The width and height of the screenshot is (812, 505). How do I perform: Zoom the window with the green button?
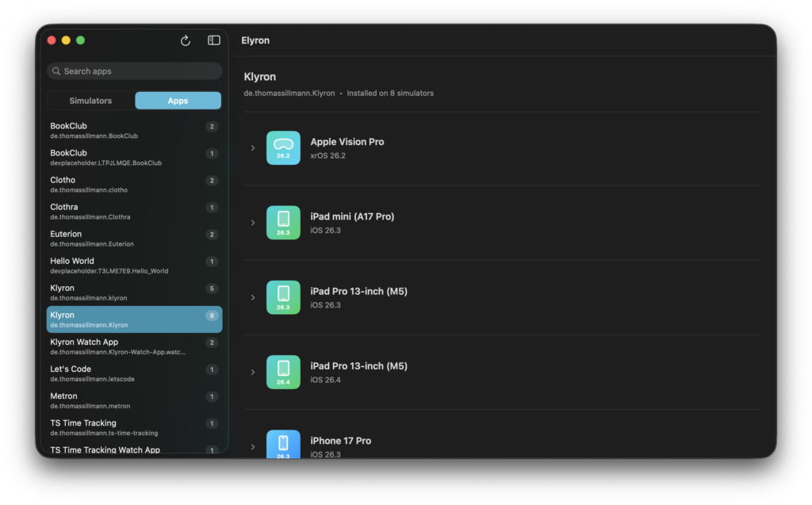coord(80,40)
